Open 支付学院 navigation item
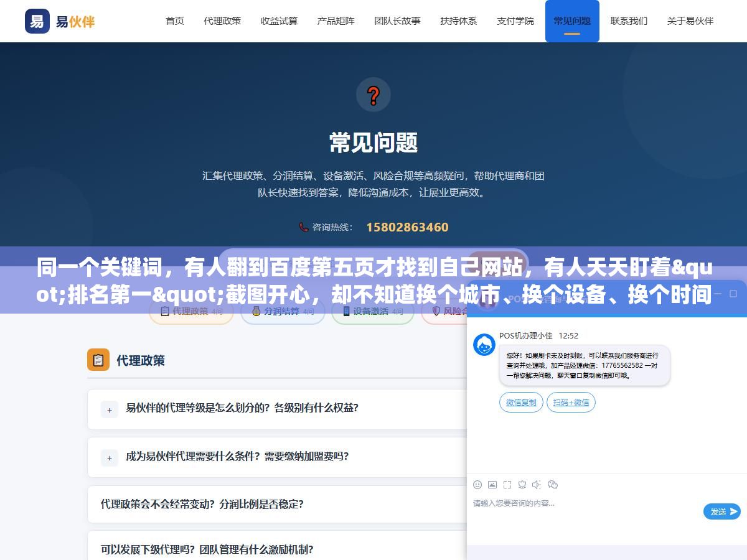 point(515,21)
